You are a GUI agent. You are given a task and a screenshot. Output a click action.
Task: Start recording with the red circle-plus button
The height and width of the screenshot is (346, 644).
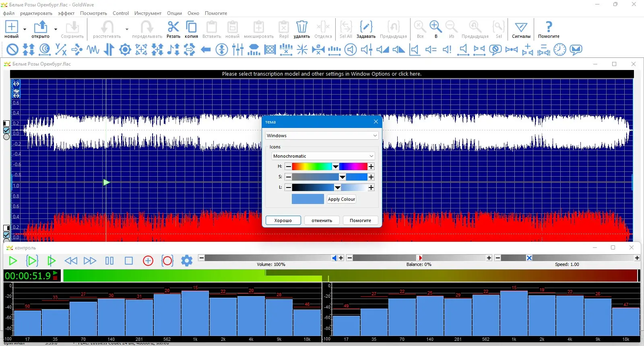148,261
